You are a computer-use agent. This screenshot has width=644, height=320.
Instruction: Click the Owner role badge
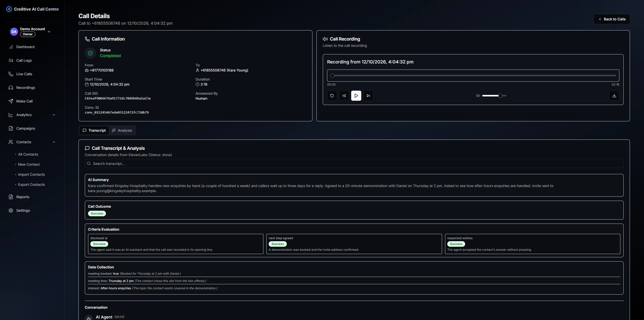point(28,34)
